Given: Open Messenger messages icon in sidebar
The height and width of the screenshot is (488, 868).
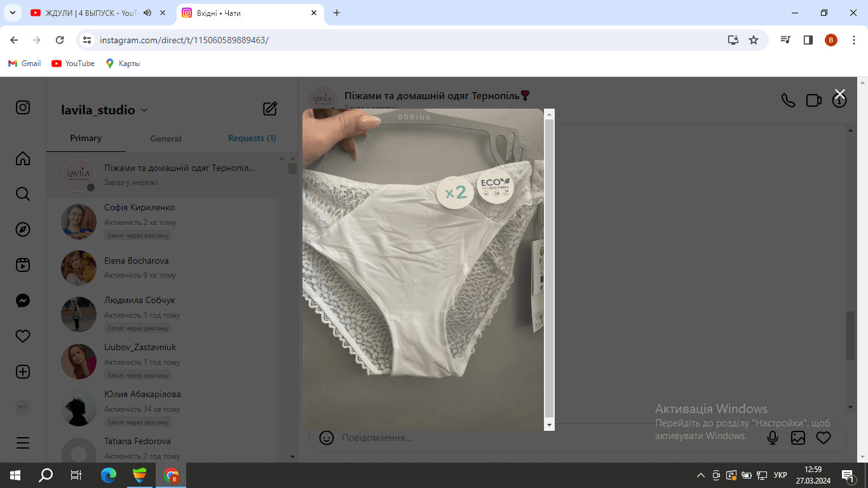Looking at the screenshot, I should [23, 301].
